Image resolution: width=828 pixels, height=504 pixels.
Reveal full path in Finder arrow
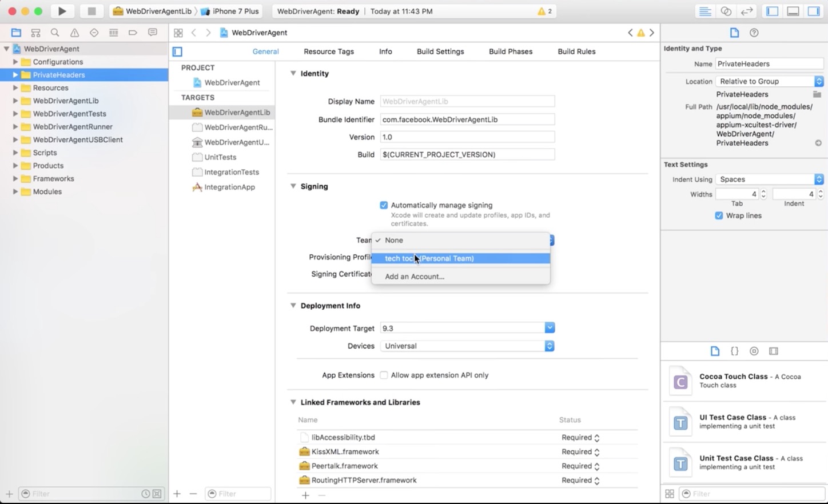[818, 143]
